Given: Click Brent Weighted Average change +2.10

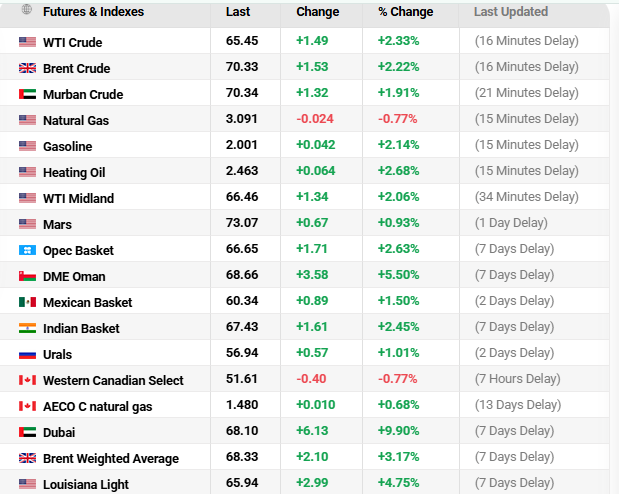Looking at the screenshot, I should (x=312, y=457).
